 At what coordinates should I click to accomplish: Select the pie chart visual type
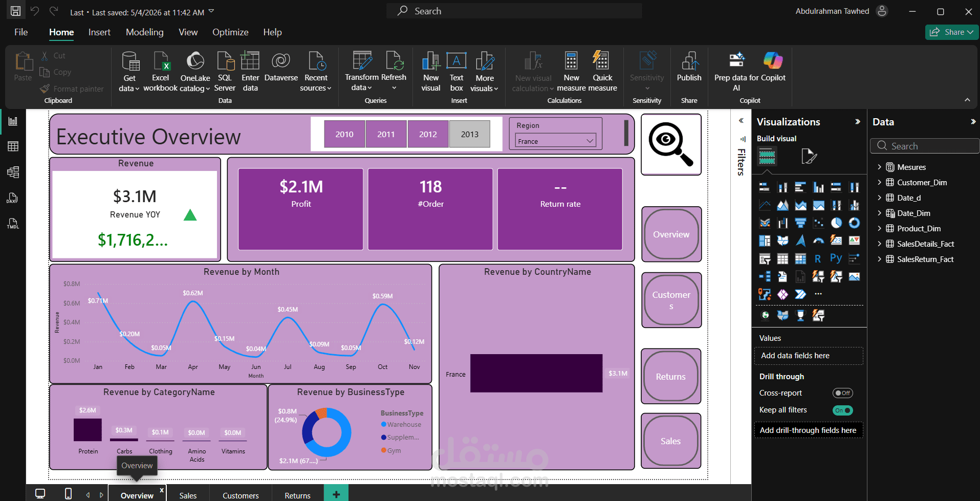click(836, 223)
